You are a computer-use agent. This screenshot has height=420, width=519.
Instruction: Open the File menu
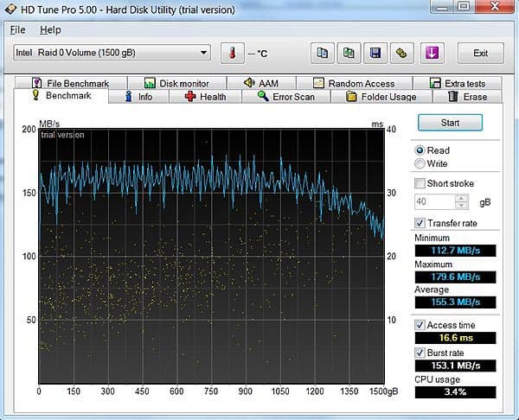pyautogui.click(x=18, y=29)
